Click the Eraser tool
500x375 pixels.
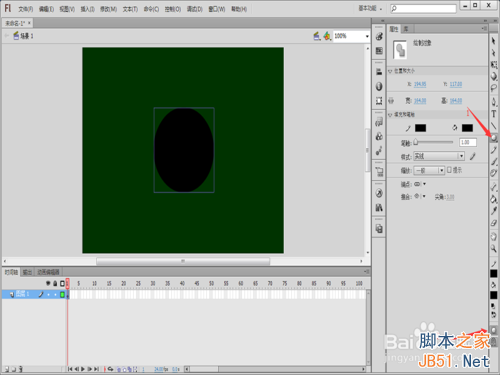(x=494, y=223)
